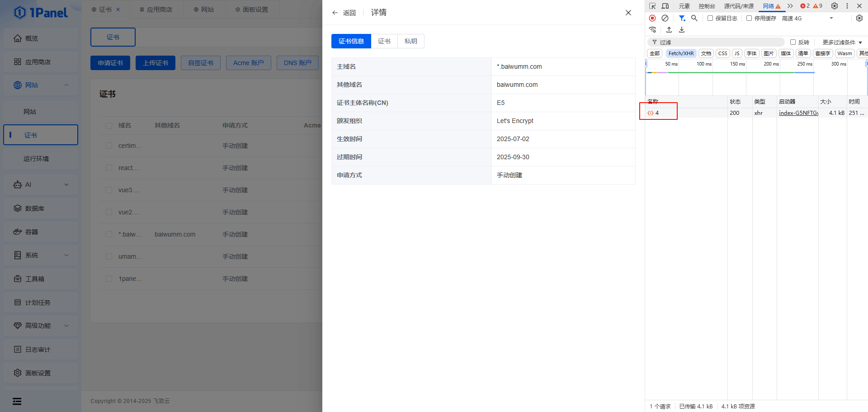Open the 元素 DevTools tab

tap(684, 6)
